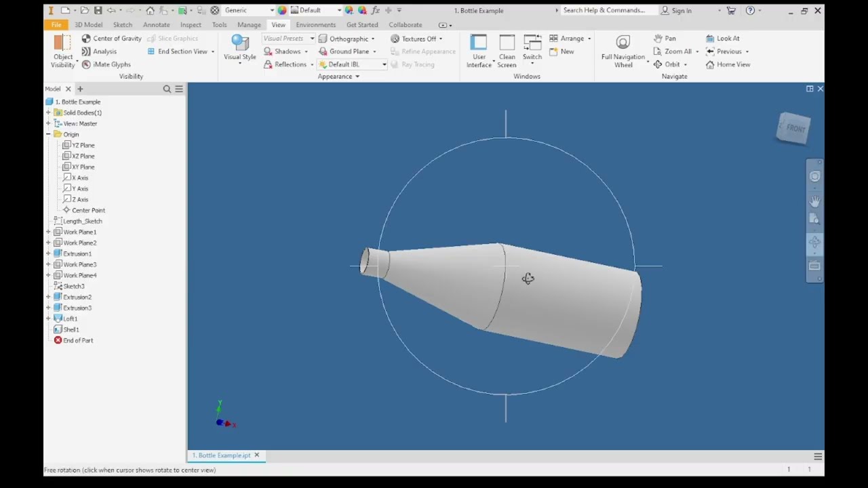Open a New window

click(561, 52)
